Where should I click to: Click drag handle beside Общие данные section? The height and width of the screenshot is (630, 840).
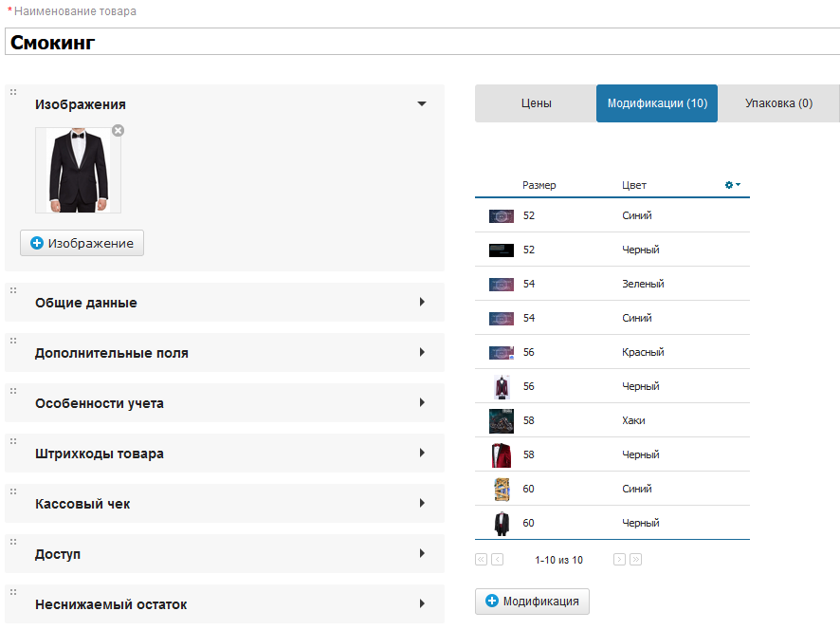point(13,290)
